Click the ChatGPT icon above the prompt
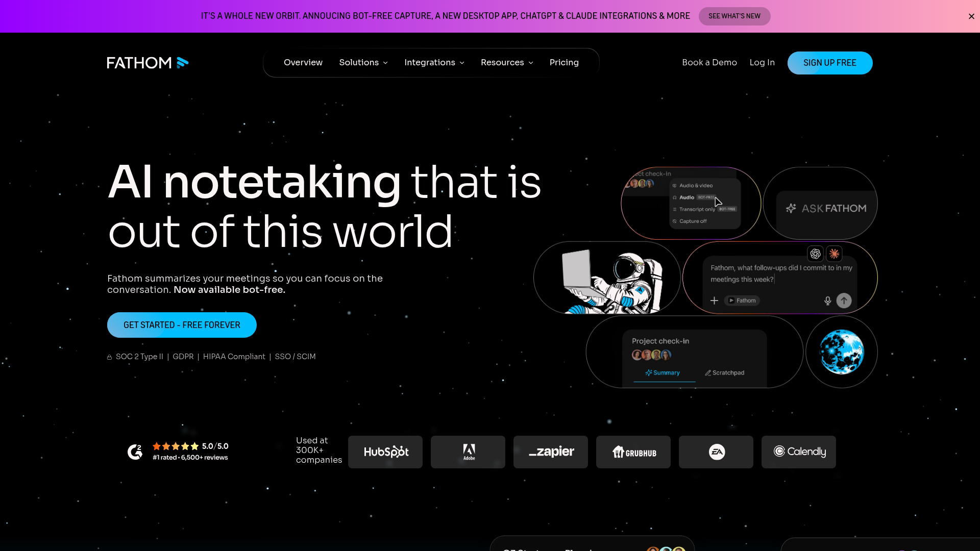 pos(815,254)
